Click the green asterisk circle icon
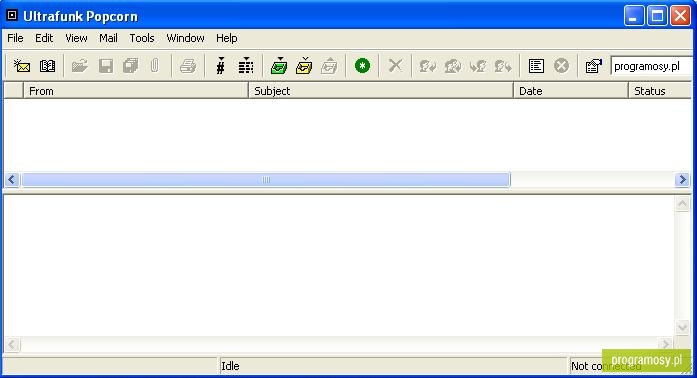The height and width of the screenshot is (378, 697). 362,66
